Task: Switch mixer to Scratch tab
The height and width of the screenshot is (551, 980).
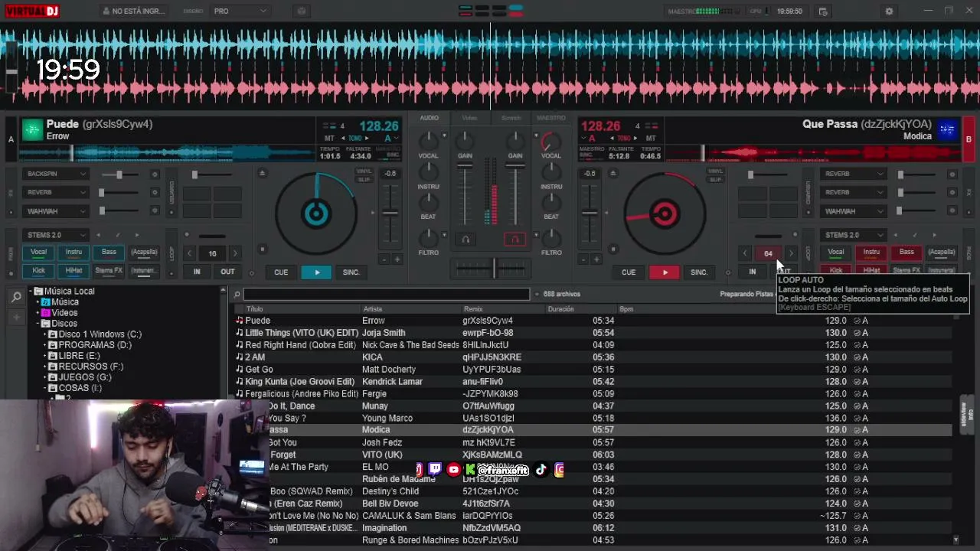Action: [511, 118]
